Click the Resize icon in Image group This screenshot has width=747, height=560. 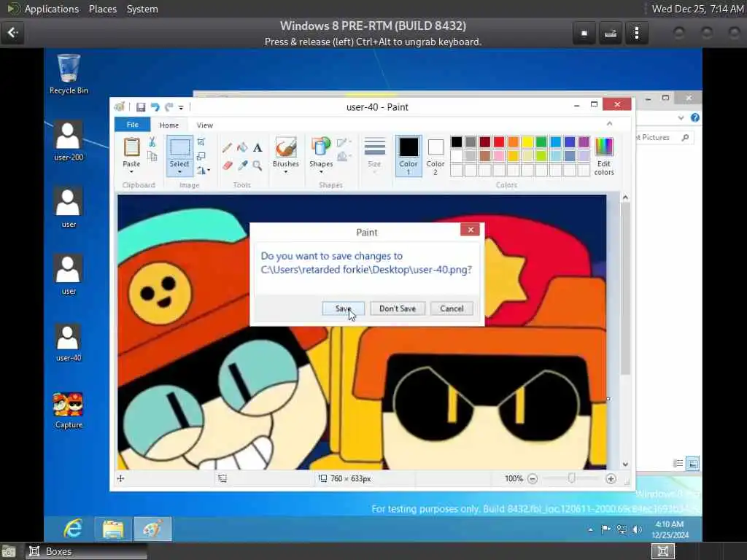201,156
